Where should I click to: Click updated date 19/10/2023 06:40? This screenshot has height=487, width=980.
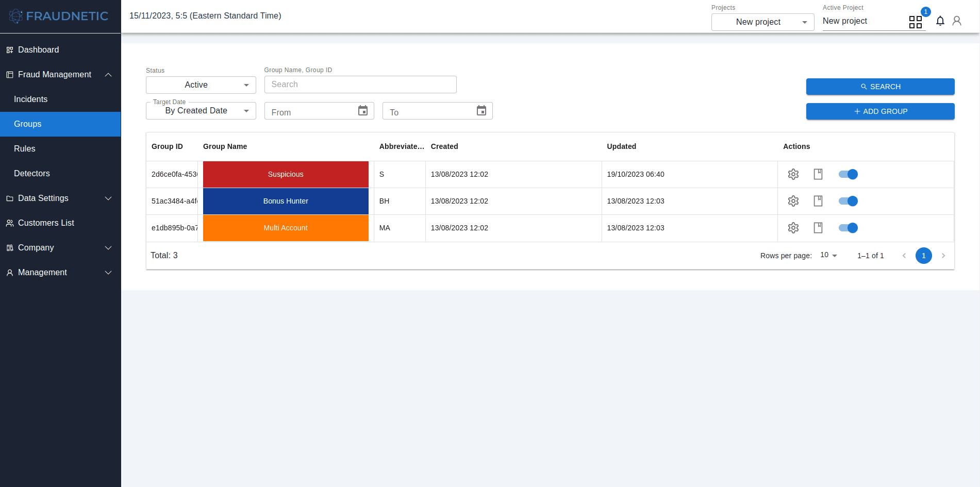click(636, 174)
